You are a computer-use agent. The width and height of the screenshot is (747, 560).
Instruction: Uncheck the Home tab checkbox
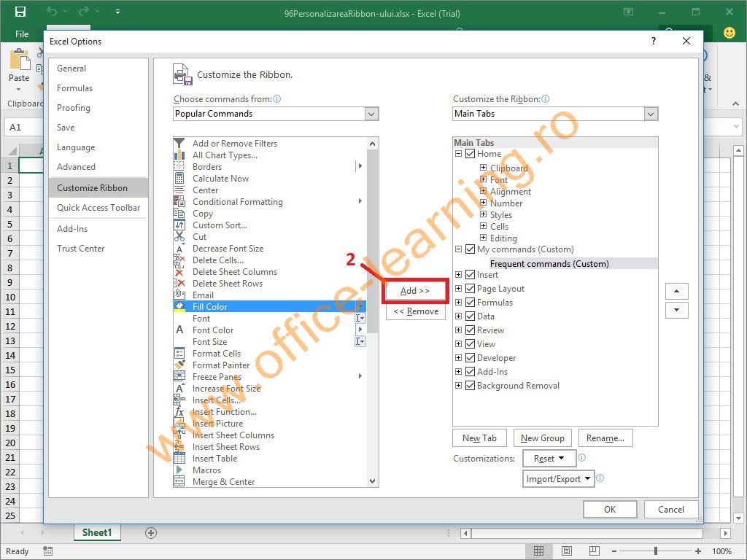(x=470, y=154)
